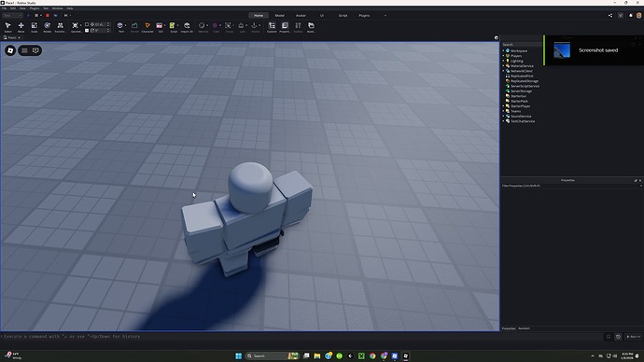This screenshot has width=644, height=362.
Task: Click the Group tool
Action: pyautogui.click(x=229, y=27)
